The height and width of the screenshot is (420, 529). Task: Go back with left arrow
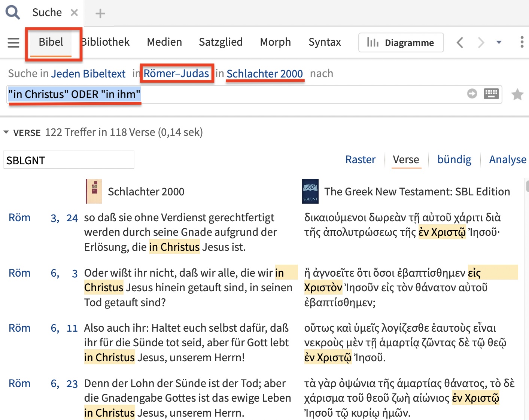coord(460,42)
